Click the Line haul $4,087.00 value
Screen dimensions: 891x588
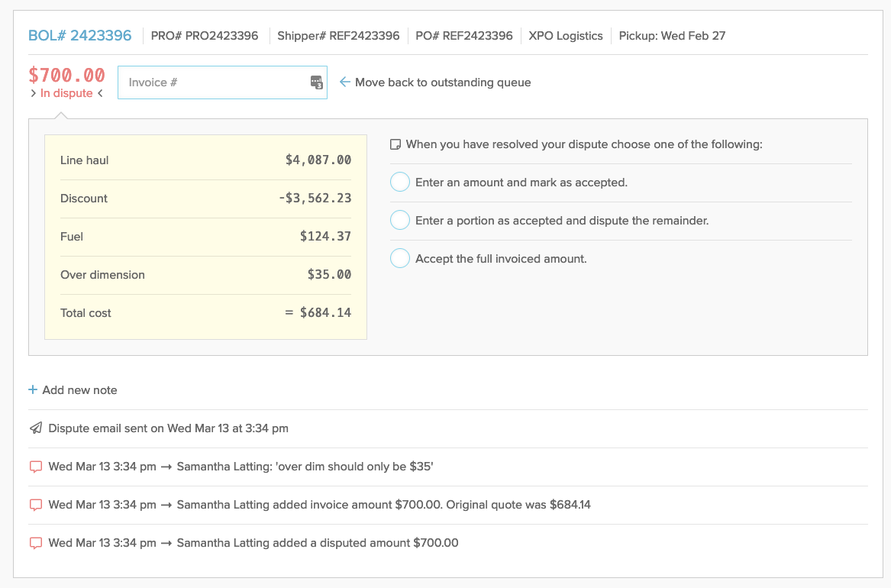(318, 160)
